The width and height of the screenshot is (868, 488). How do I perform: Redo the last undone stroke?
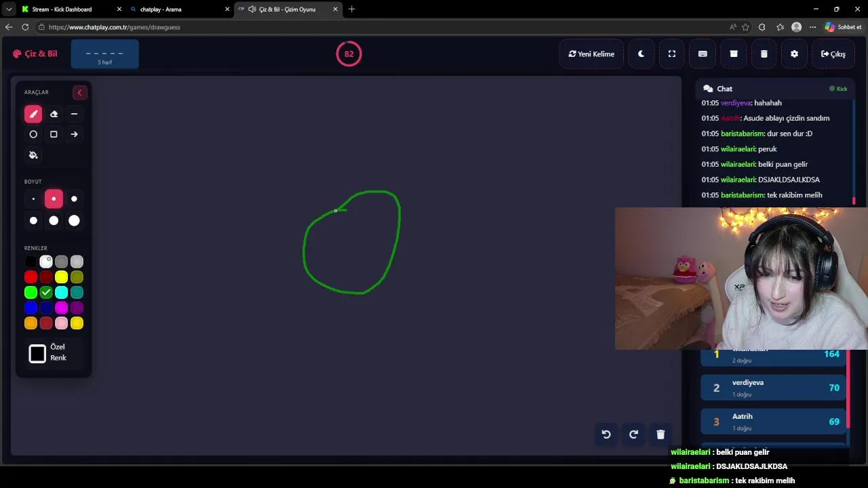click(633, 434)
